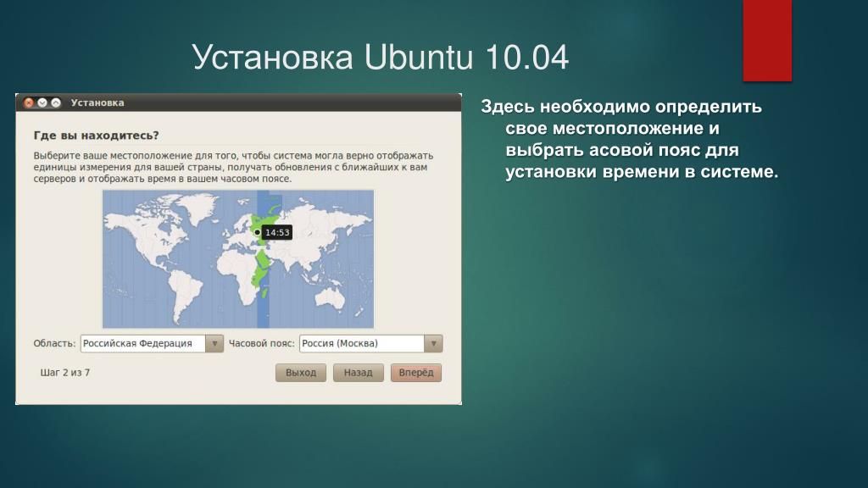Click the Moscow location dot on map
This screenshot has width=868, height=488.
click(x=257, y=232)
